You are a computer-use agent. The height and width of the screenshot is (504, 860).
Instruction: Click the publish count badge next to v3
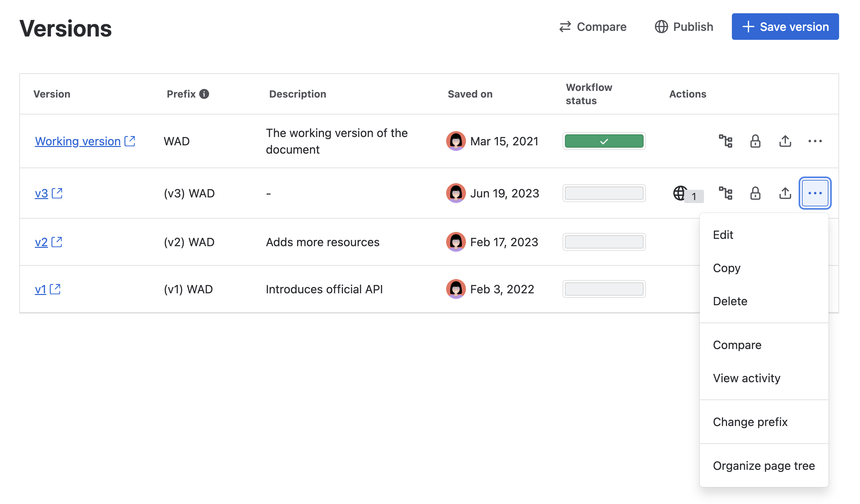(x=694, y=197)
